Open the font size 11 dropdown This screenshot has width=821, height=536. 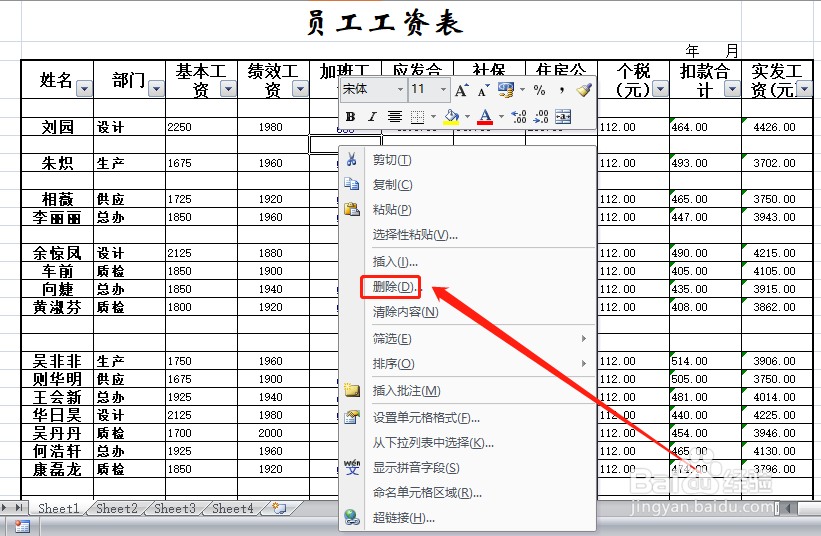(443, 90)
